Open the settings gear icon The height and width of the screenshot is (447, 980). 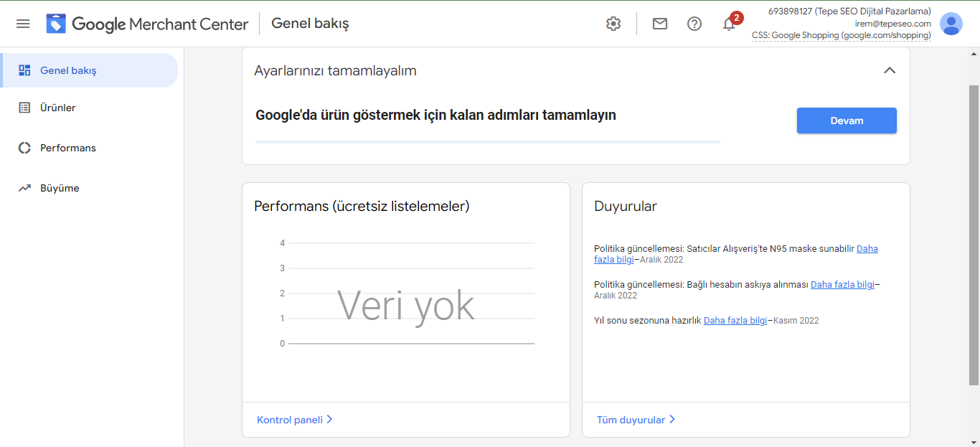[x=613, y=24]
